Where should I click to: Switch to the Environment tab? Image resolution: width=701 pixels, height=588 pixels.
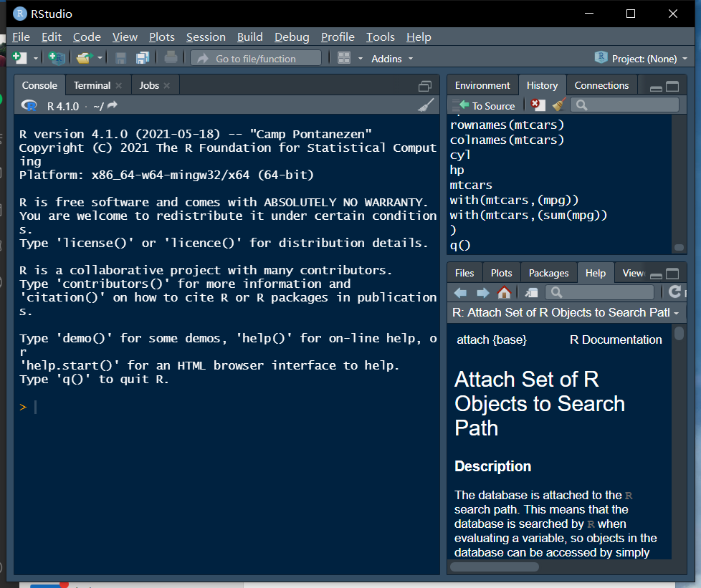(x=482, y=85)
